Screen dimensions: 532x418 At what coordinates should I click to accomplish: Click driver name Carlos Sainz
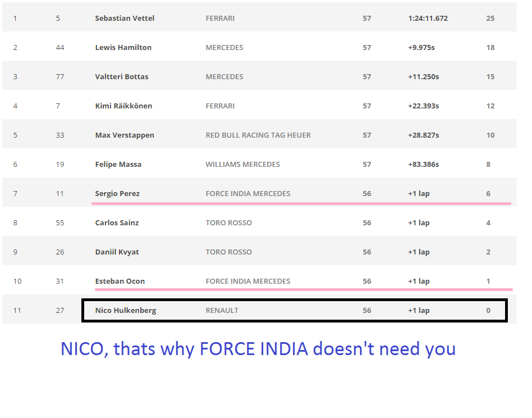(117, 222)
